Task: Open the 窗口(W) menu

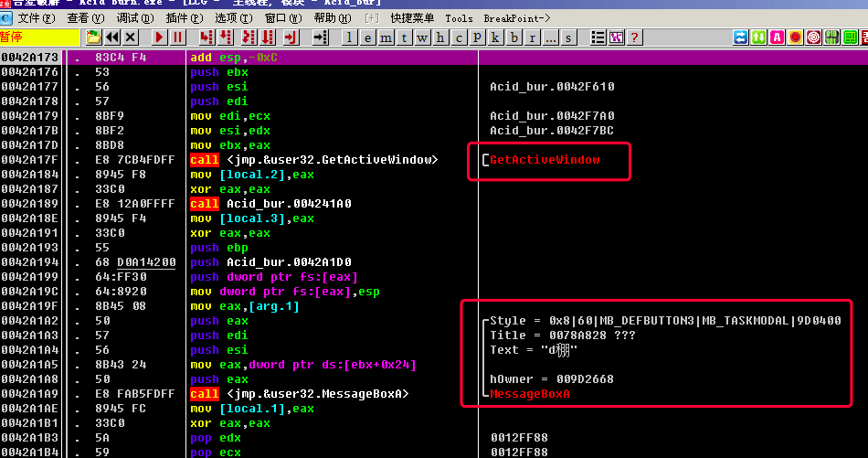Action: pos(283,18)
